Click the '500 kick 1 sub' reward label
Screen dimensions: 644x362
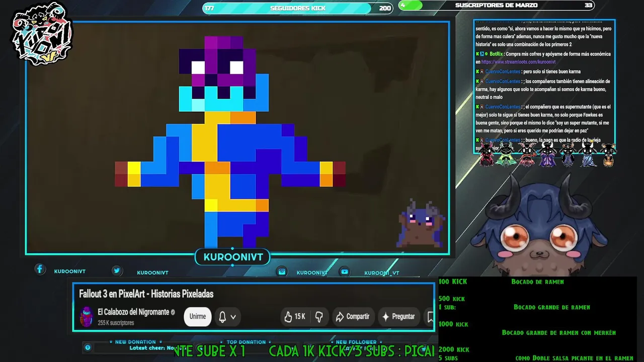point(451,303)
